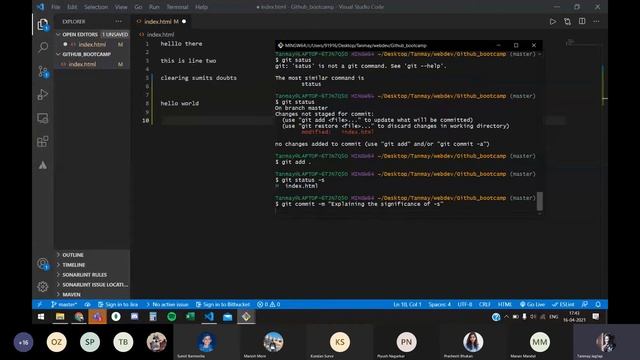Click the No active issue item

pos(167,304)
